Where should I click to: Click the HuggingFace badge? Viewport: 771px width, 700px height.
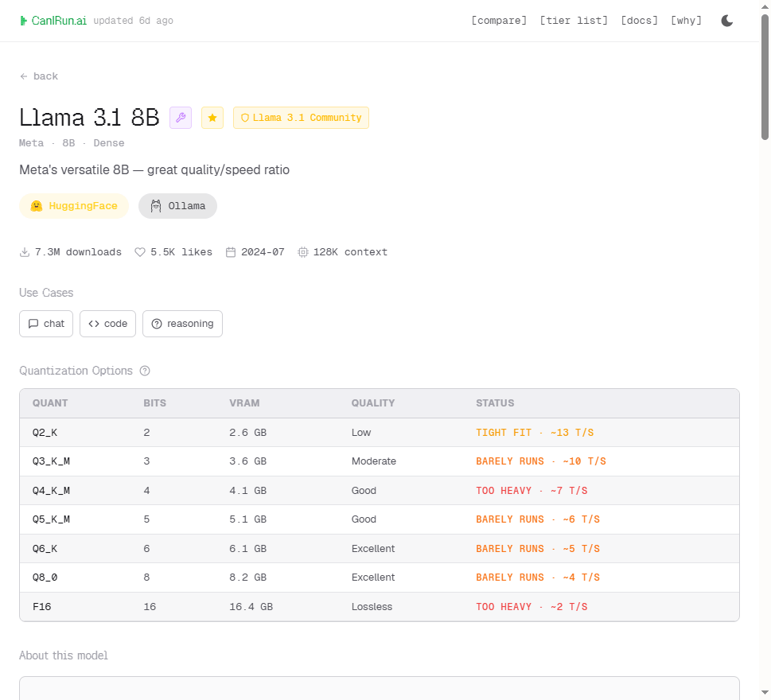click(74, 205)
